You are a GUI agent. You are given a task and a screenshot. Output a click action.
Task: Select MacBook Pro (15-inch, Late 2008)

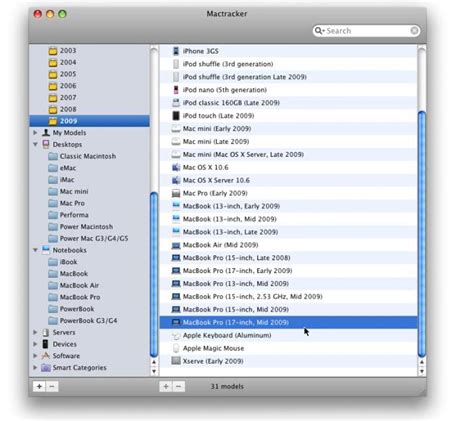[x=288, y=258]
